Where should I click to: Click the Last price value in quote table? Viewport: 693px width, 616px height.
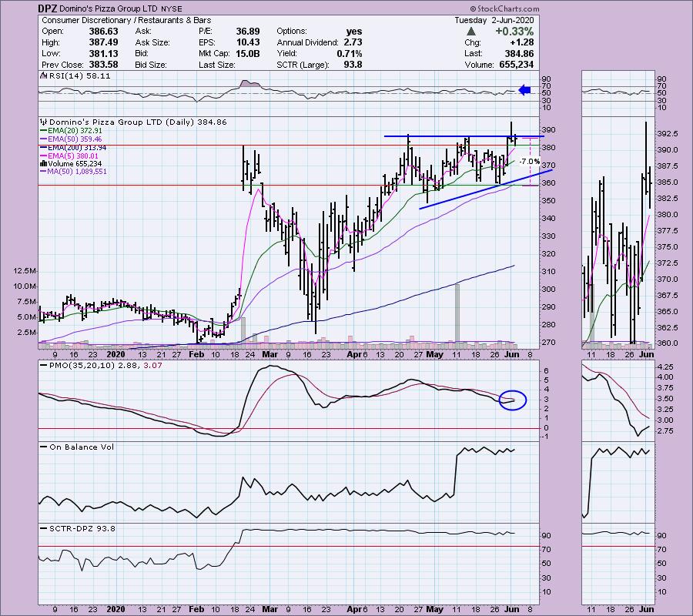pyautogui.click(x=519, y=53)
